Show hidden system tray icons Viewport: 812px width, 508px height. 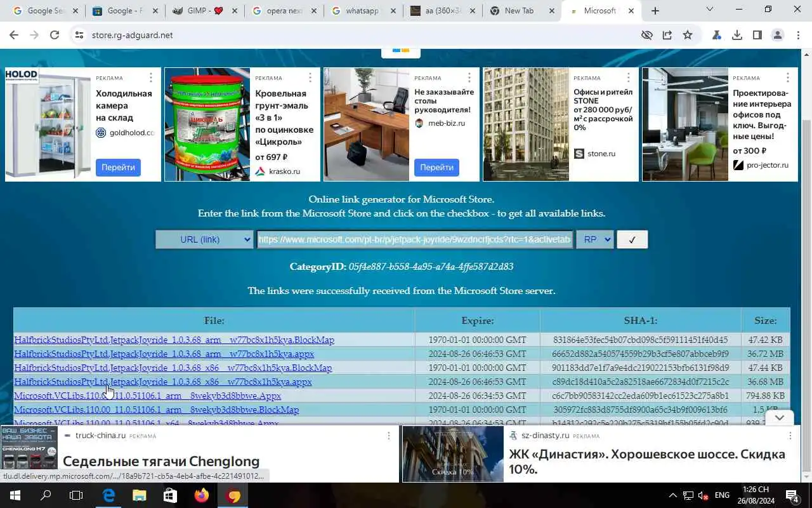click(x=672, y=495)
